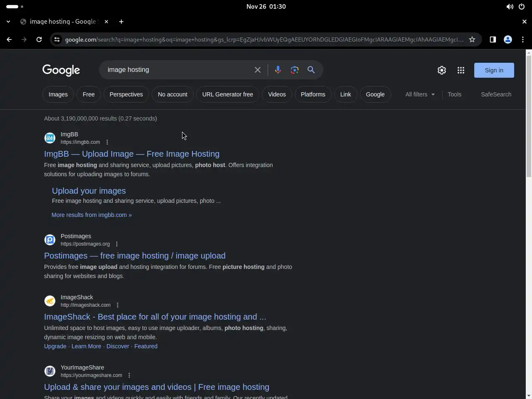
Task: Select the Perspectives filter chip
Action: 126,94
